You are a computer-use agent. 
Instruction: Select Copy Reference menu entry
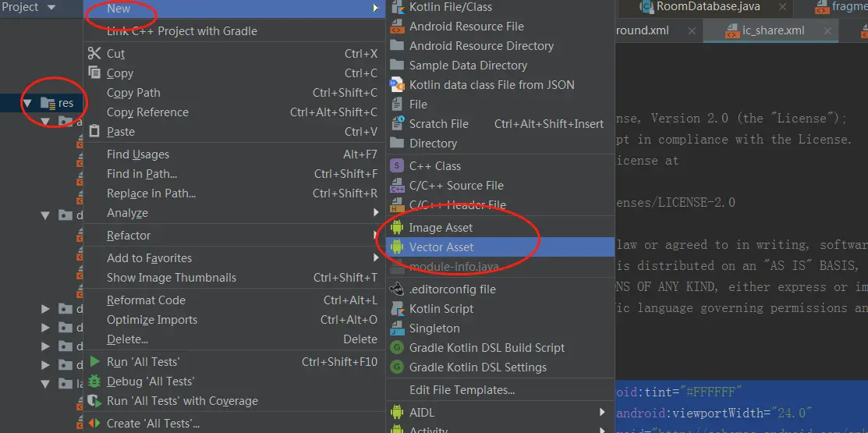tap(234, 112)
